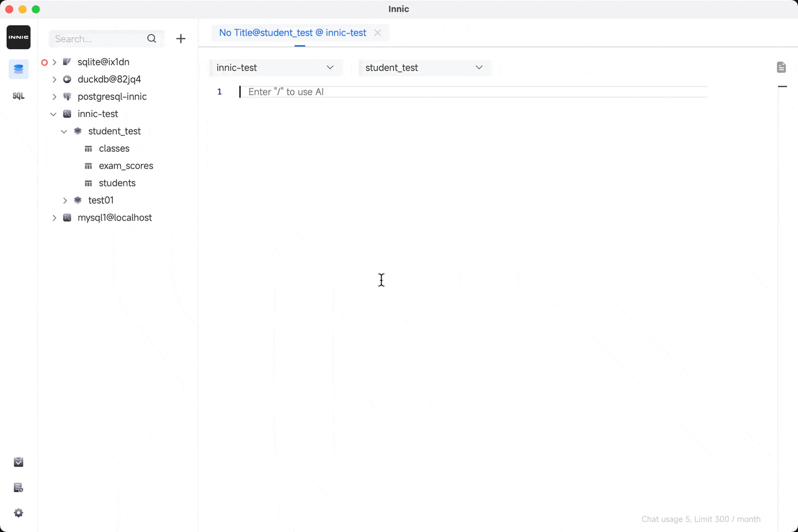The height and width of the screenshot is (532, 798).
Task: Open the task checklist icon
Action: [18, 462]
